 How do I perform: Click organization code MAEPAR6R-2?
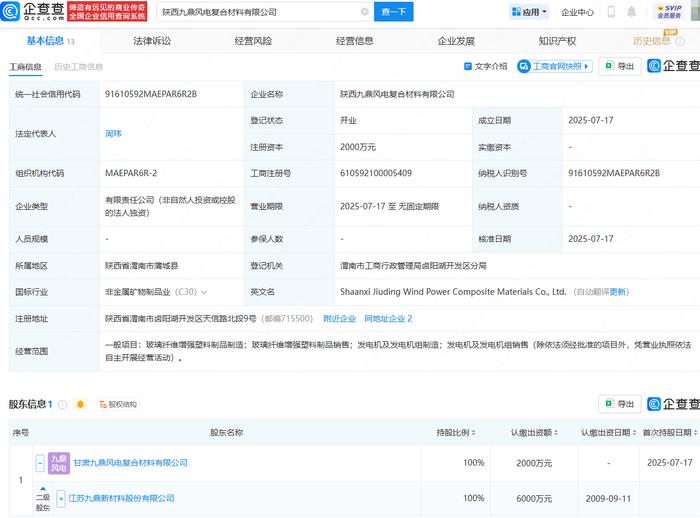(x=131, y=173)
